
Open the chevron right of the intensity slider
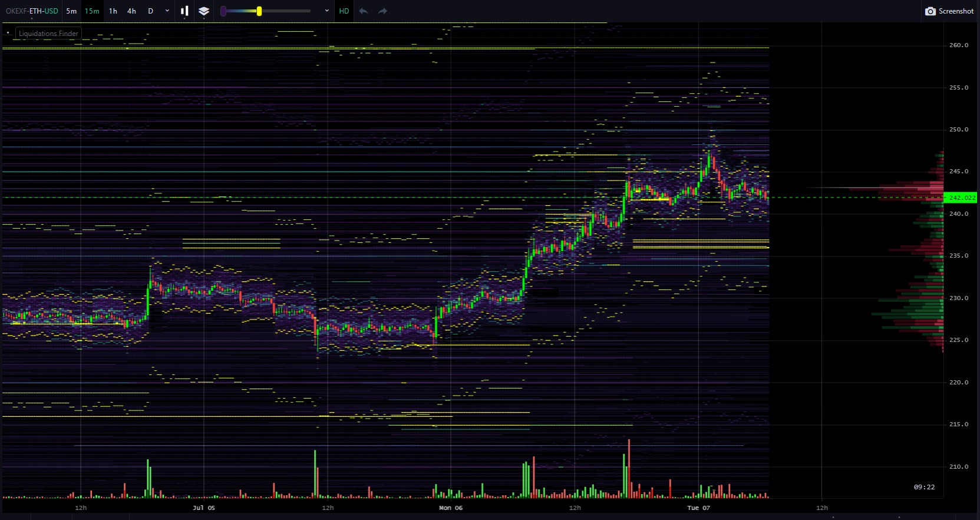pyautogui.click(x=327, y=11)
